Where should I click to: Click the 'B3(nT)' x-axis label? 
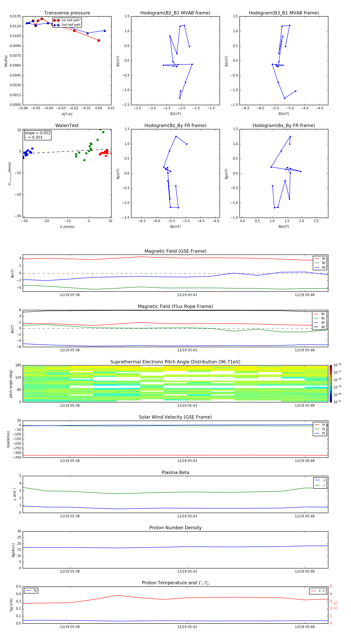[x=284, y=114]
